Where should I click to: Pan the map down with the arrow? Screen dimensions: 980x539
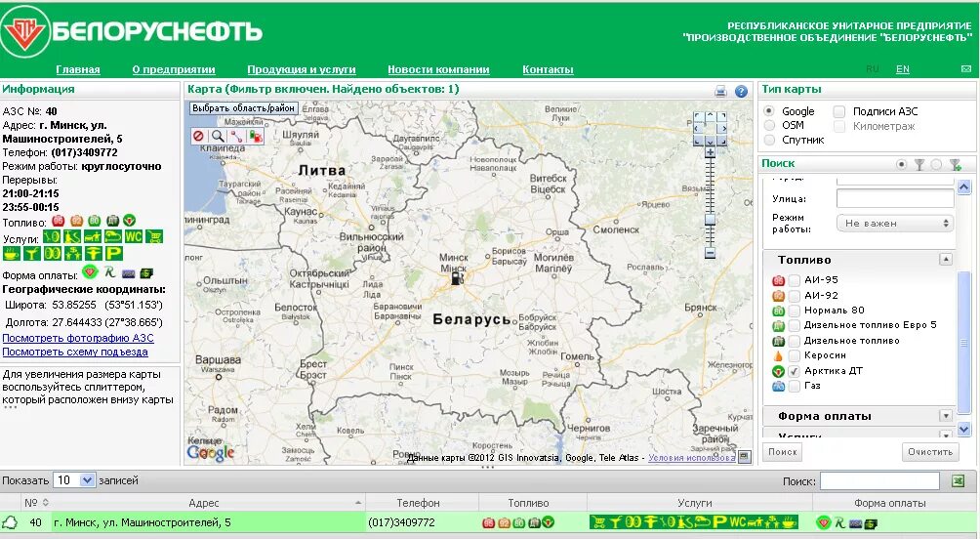coord(710,141)
